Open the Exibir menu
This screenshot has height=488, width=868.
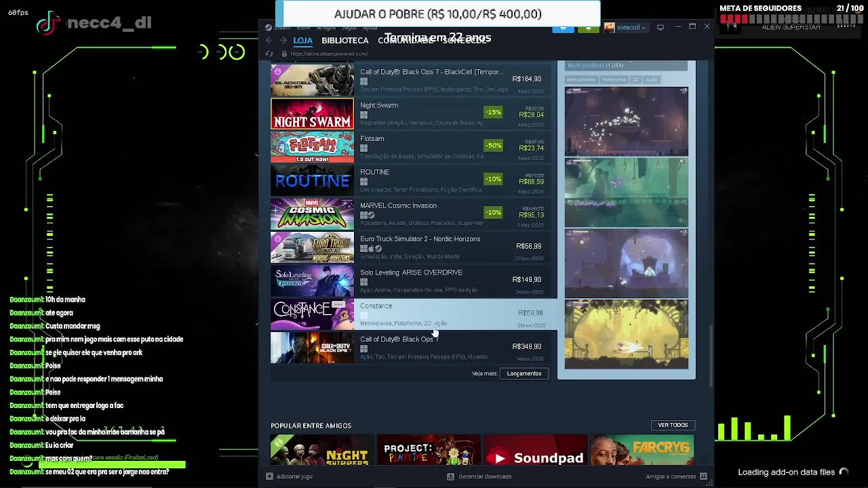(303, 28)
